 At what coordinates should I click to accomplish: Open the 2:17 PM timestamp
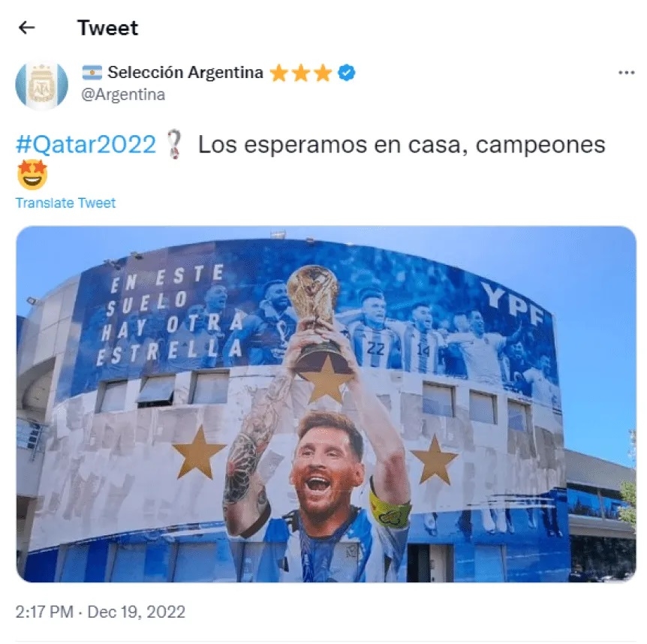44,612
